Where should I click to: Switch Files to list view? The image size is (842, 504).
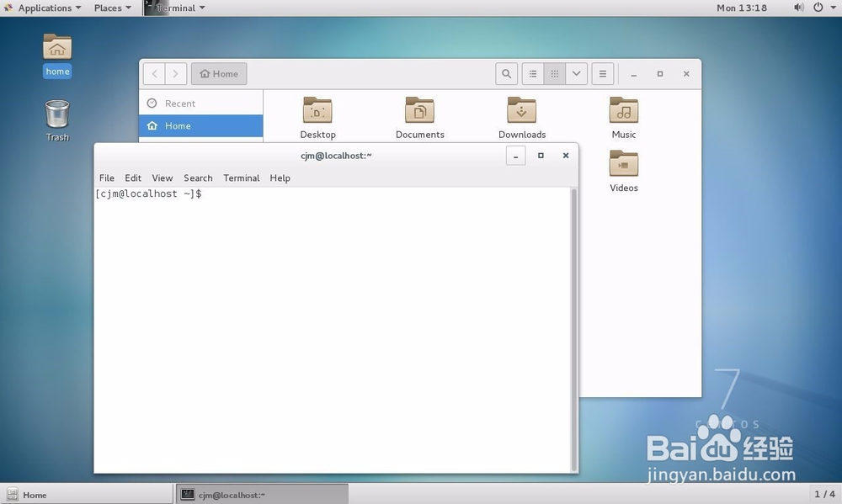[533, 73]
